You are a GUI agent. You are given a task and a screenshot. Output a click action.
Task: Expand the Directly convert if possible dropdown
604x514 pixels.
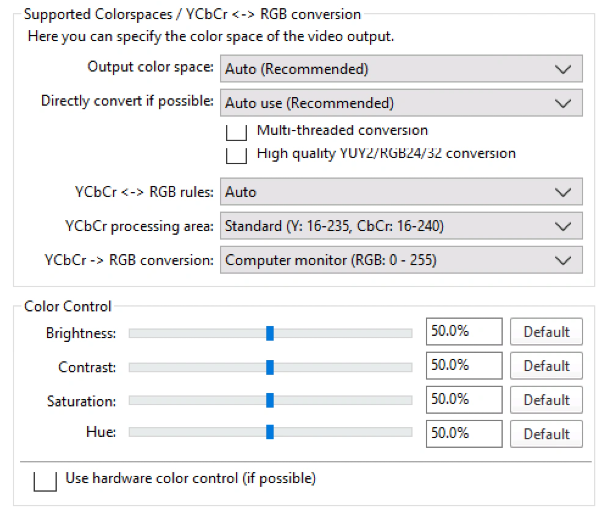[x=400, y=103]
